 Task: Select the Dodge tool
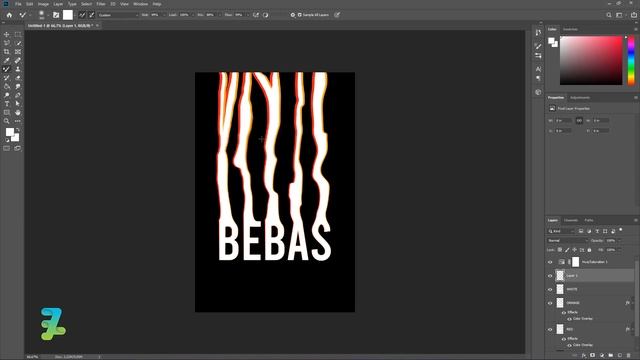7,95
